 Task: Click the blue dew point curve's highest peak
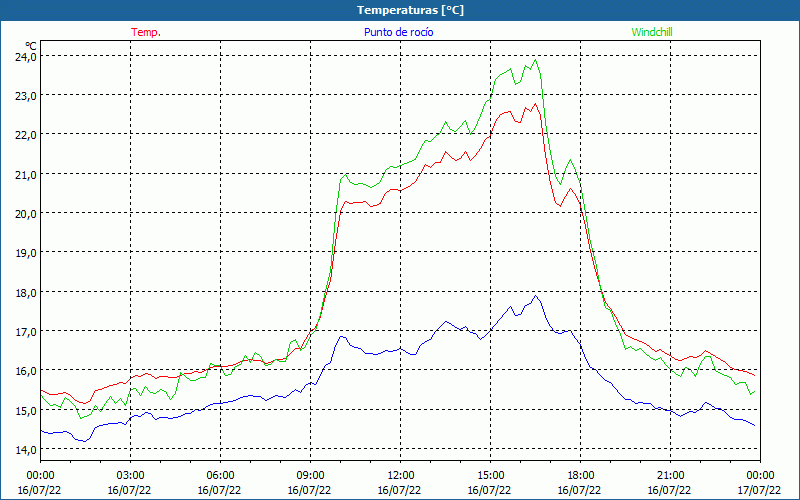[536, 296]
